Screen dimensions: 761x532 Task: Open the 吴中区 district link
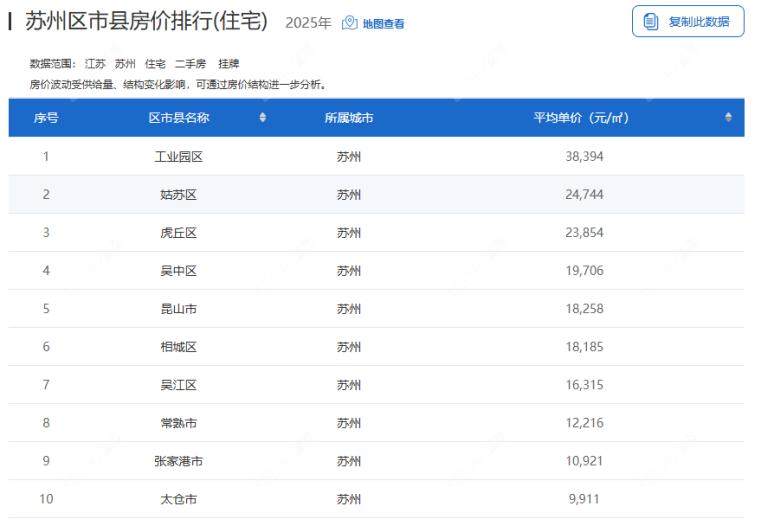pyautogui.click(x=179, y=271)
